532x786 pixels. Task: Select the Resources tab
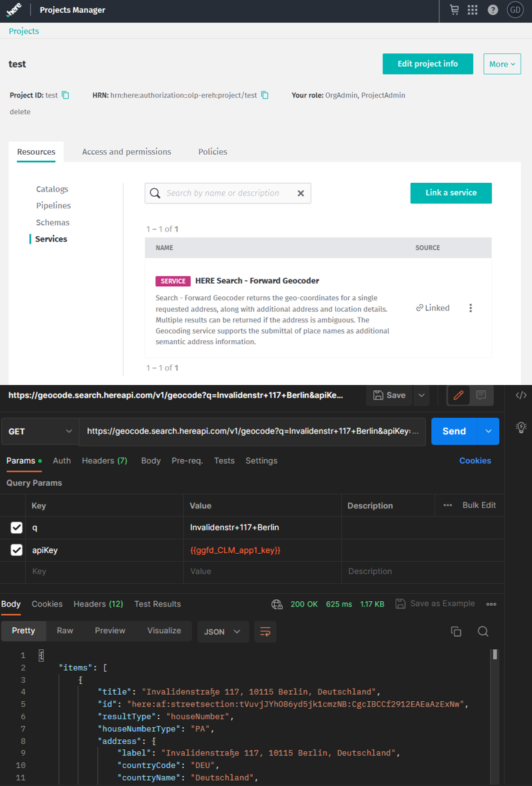click(36, 151)
